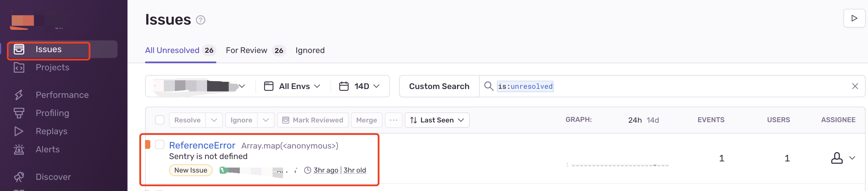Open the Last Seen sort dropdown

(x=437, y=120)
